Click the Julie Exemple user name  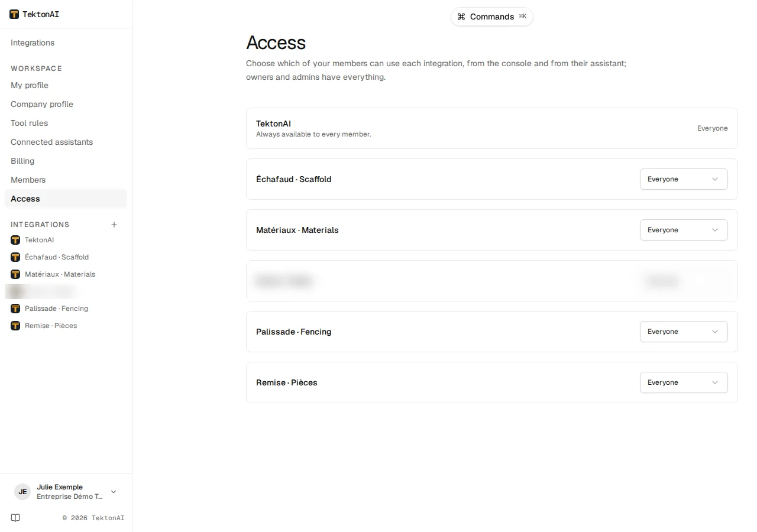click(x=60, y=487)
